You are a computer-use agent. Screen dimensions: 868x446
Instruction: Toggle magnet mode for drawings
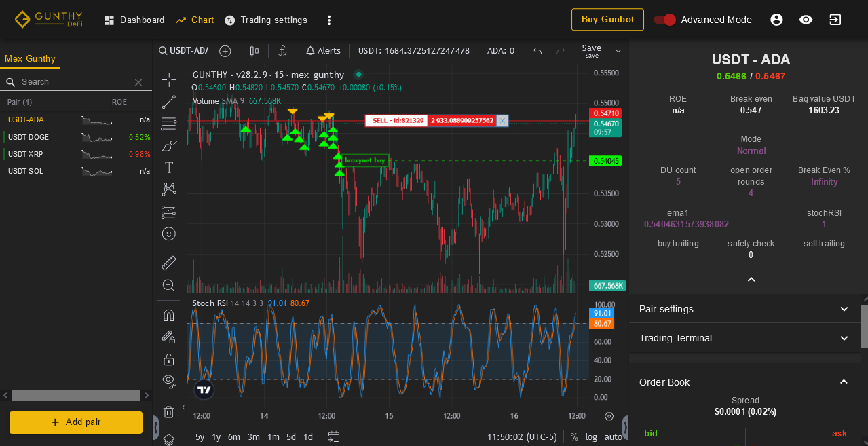(169, 315)
